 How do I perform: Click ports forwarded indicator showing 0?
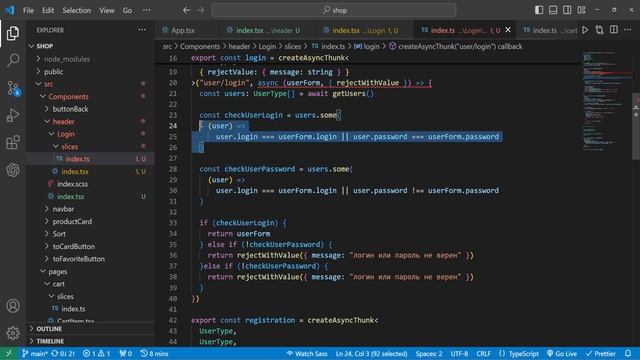[126, 353]
